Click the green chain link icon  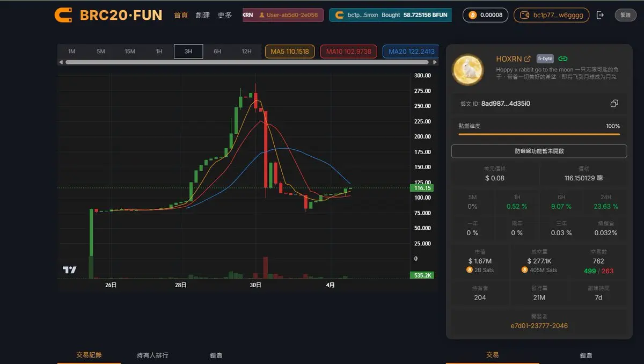563,59
